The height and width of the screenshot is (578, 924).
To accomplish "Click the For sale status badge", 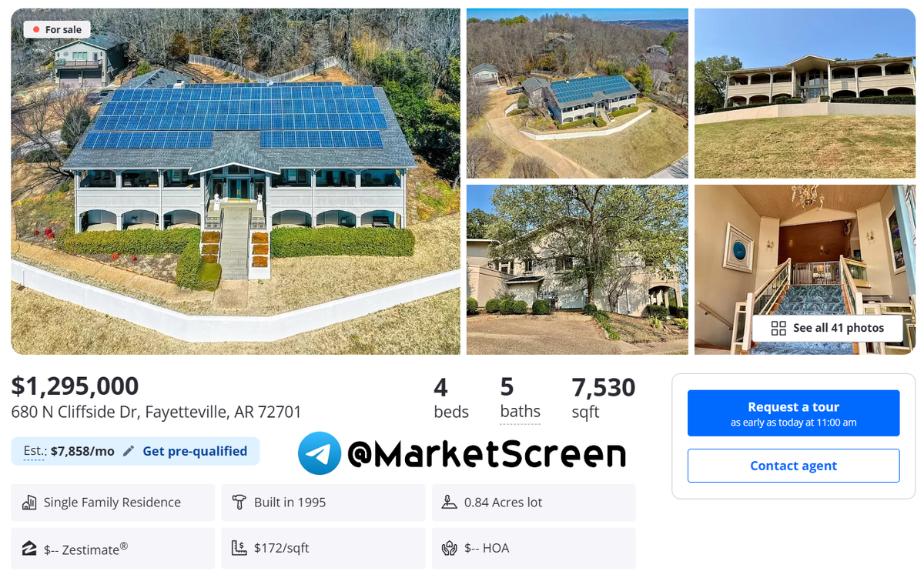I will pyautogui.click(x=57, y=29).
